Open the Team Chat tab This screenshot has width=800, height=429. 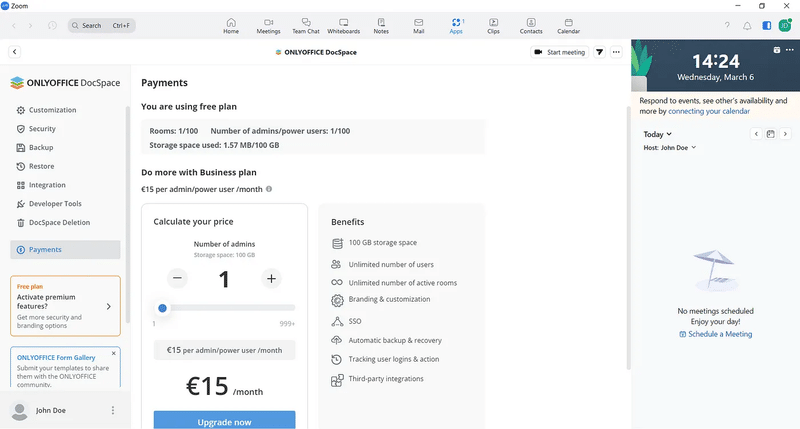[306, 26]
